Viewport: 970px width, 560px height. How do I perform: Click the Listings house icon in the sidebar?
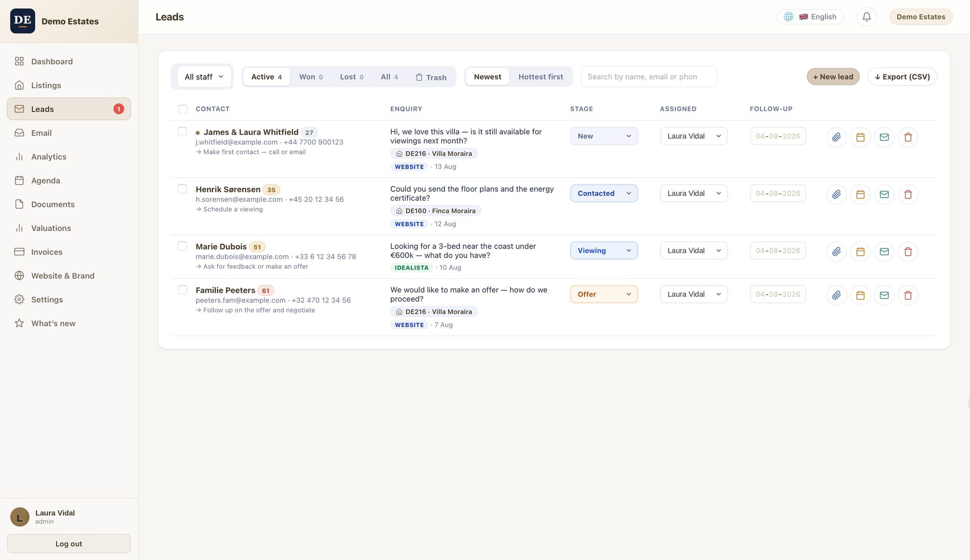pos(19,85)
